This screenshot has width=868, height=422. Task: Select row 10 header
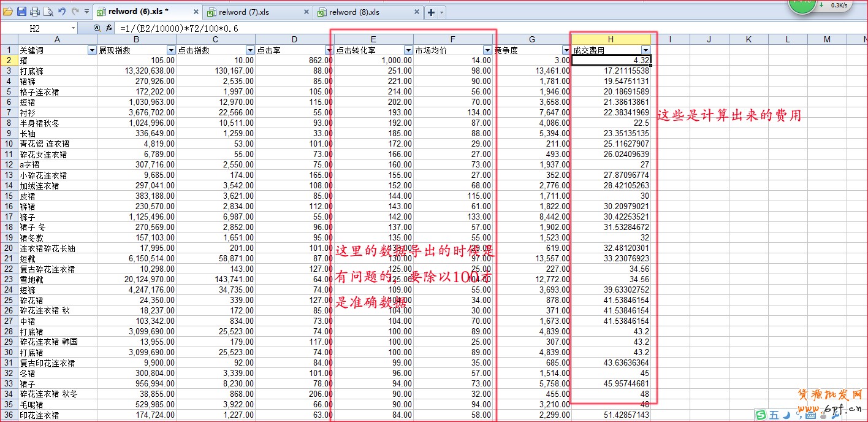(9, 144)
